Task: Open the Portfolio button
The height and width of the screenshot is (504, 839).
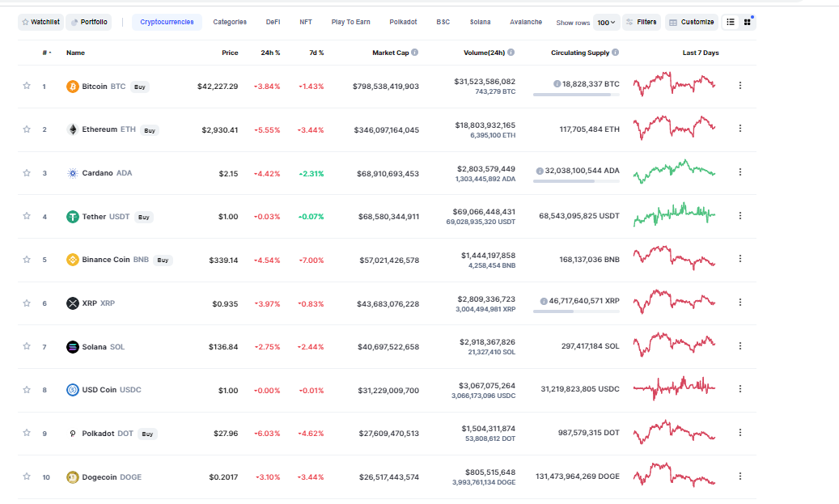Action: tap(89, 22)
